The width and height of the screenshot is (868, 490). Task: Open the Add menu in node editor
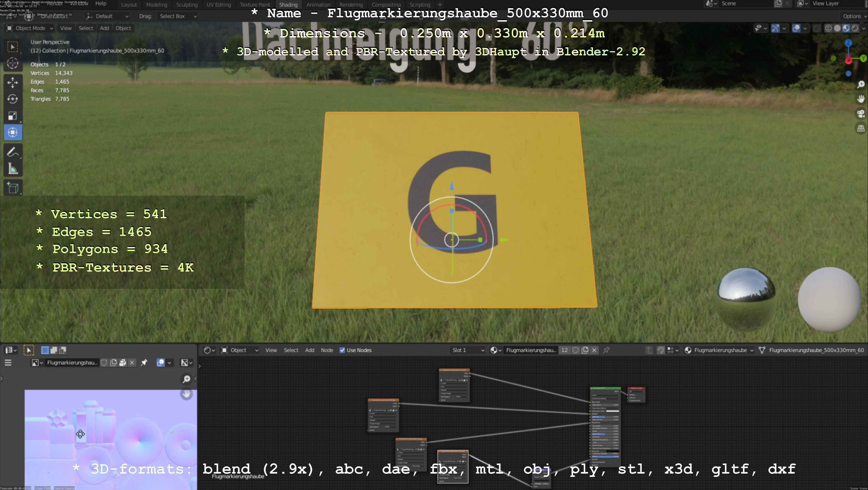[309, 350]
